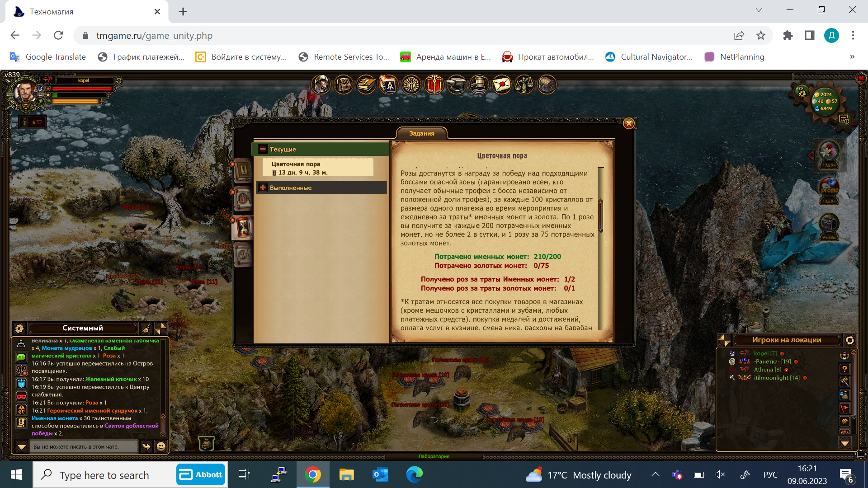This screenshot has width=868, height=488.
Task: Open the flaming spell book icon
Action: 389,84
